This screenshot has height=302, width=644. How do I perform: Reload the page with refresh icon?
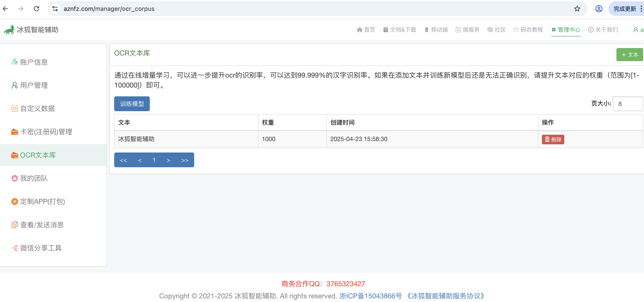[36, 9]
